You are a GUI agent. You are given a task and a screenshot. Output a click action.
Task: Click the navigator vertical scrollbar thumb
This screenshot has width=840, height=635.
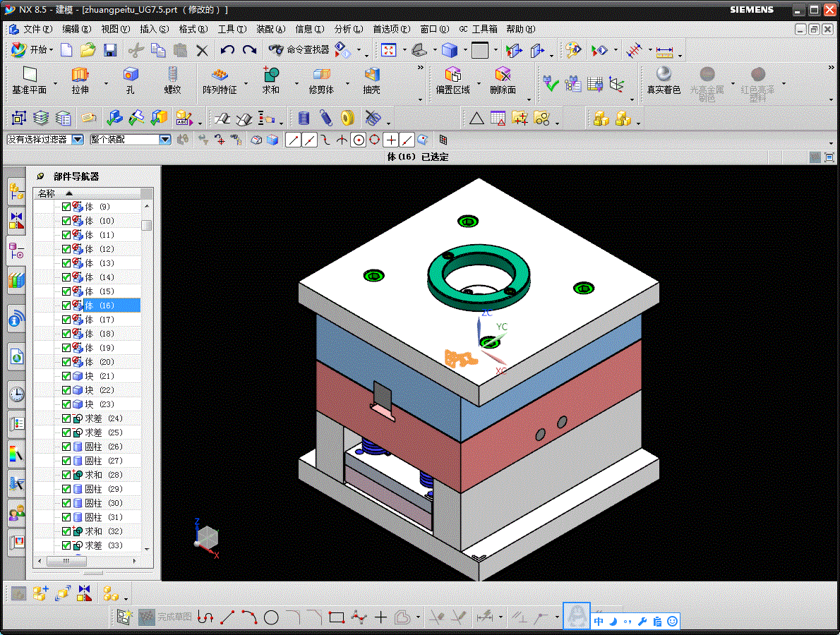146,225
